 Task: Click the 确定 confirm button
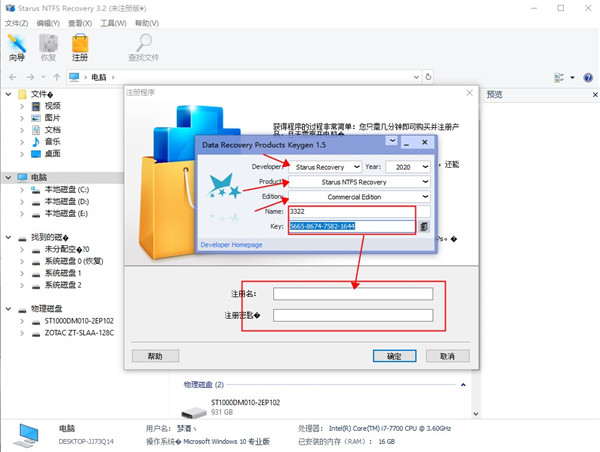[395, 356]
